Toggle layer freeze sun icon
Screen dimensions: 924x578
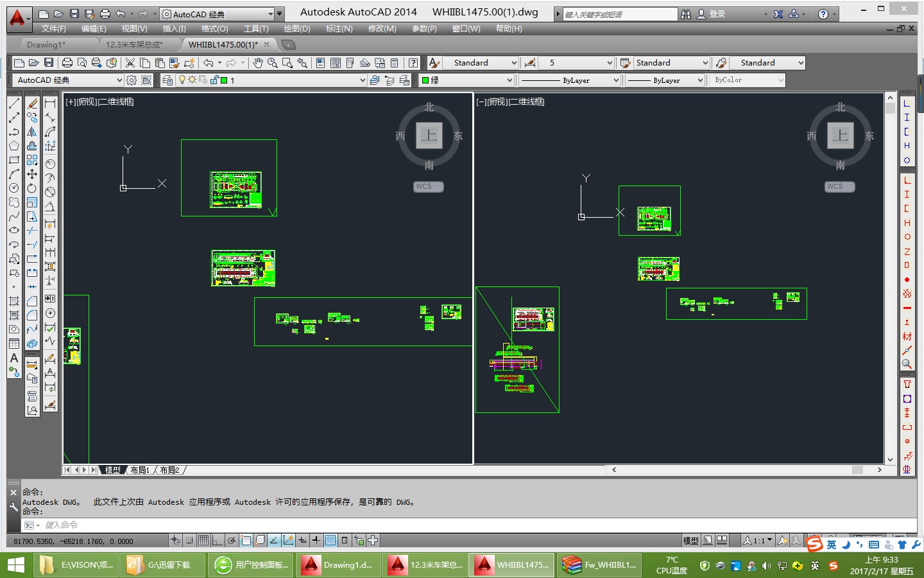click(x=192, y=80)
